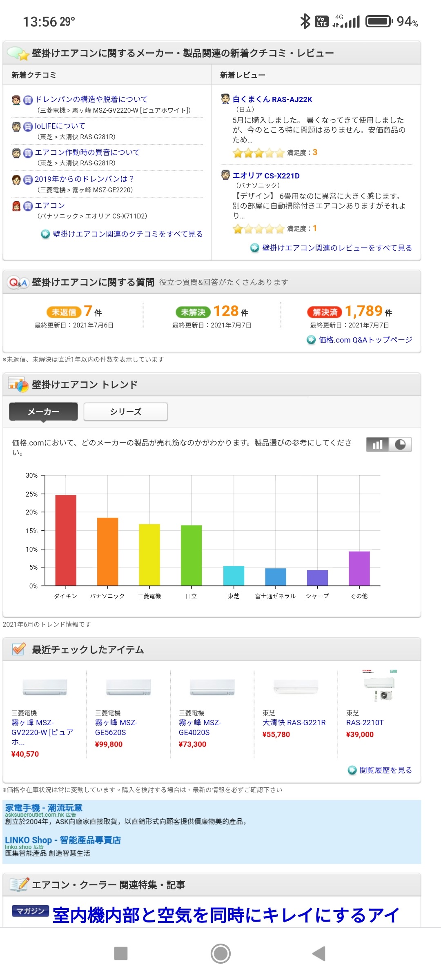Switch to the シリーズ trend tab
Viewport: 441px width, 980px height.
tap(126, 412)
